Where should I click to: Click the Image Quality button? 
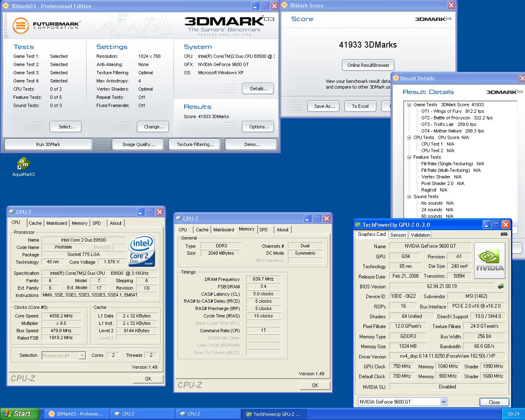[139, 144]
